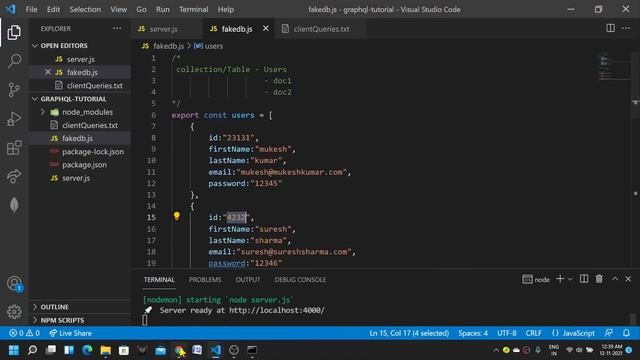The image size is (640, 360).
Task: Change end of line sequence CRLF
Action: click(x=534, y=333)
